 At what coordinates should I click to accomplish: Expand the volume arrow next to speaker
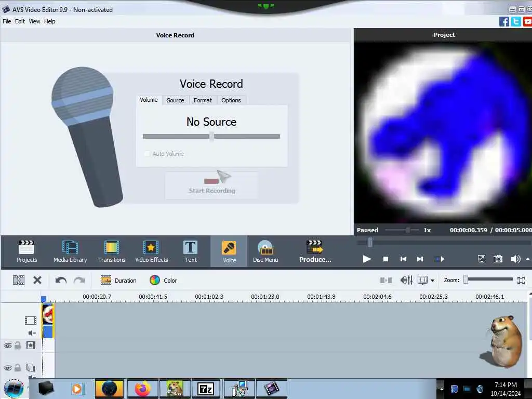(528, 259)
